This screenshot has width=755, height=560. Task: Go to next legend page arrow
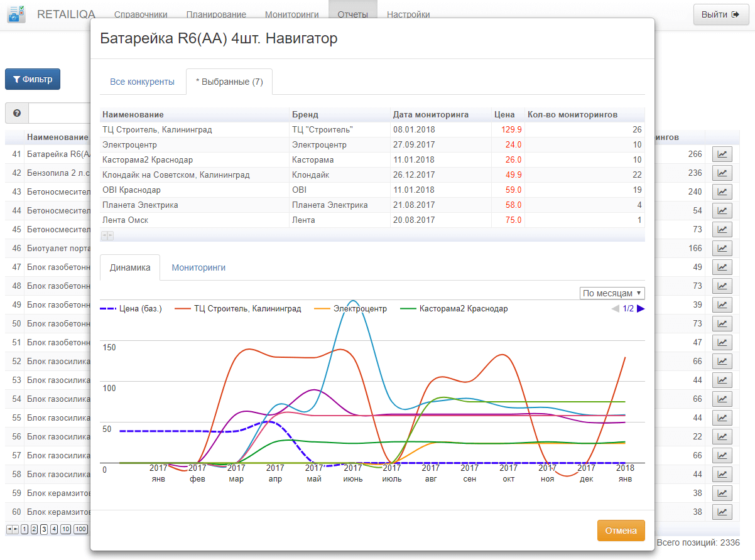click(x=641, y=308)
